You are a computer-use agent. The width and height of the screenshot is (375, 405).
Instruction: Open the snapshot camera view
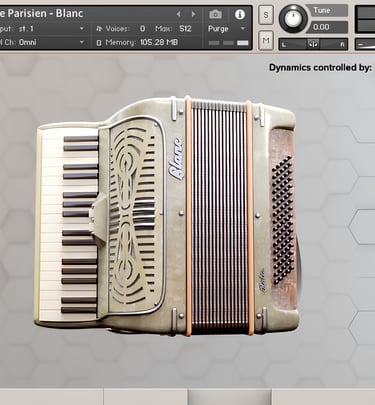[x=215, y=14]
